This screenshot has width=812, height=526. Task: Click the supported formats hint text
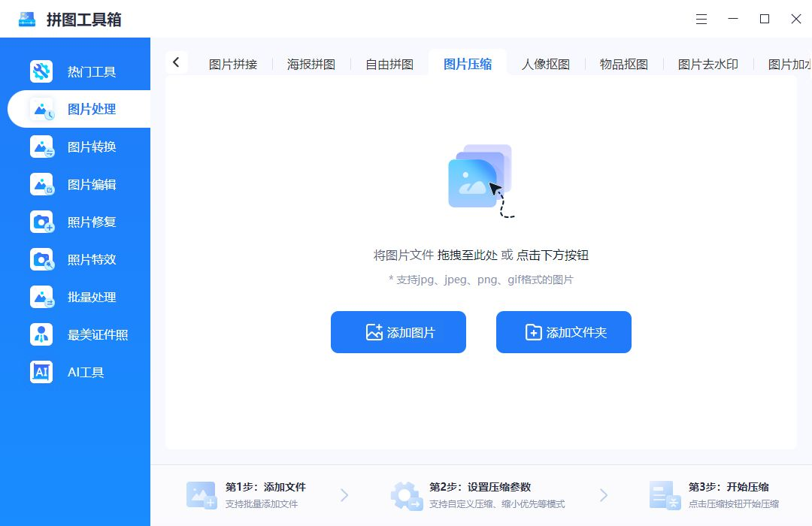(x=481, y=280)
